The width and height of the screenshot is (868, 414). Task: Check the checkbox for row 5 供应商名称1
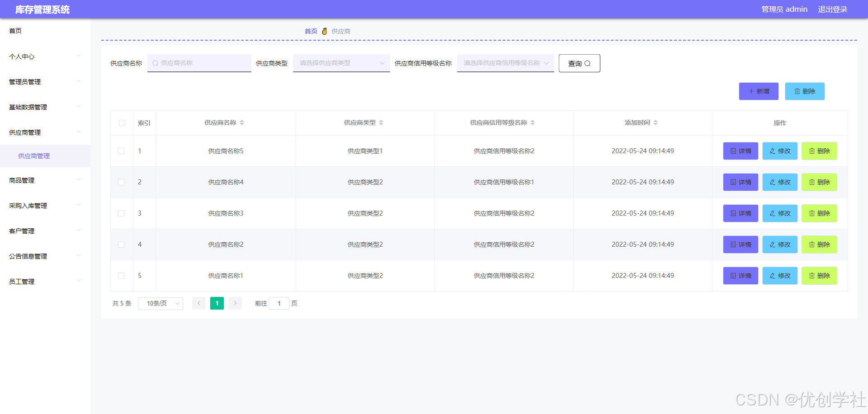point(121,276)
